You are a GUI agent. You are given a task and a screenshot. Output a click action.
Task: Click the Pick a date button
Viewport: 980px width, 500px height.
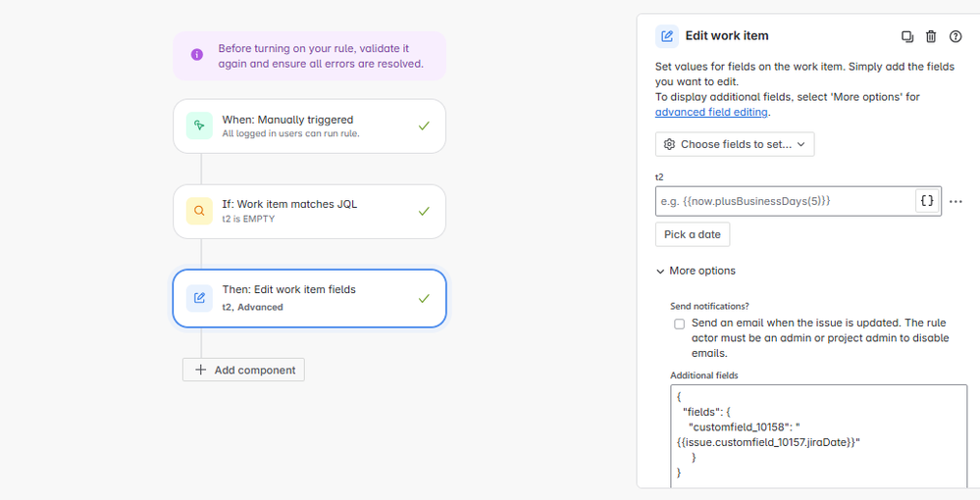coord(692,234)
